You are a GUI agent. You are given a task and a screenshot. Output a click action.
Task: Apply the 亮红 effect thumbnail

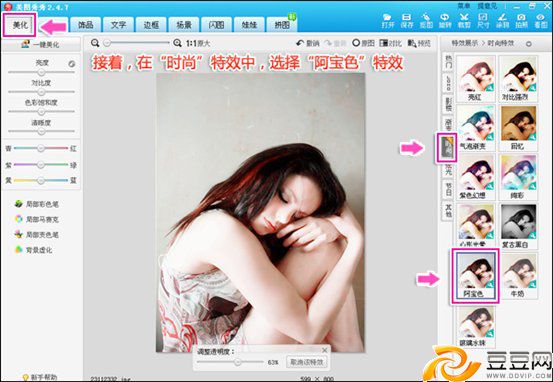[476, 78]
